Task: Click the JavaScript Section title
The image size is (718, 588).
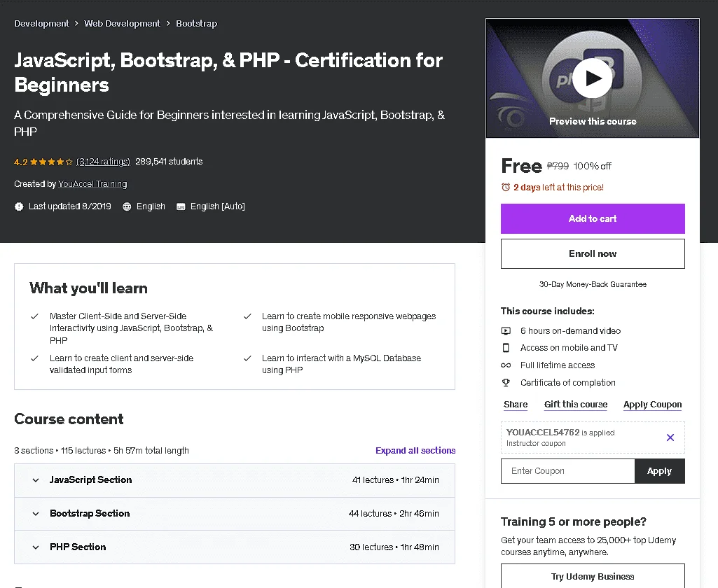Action: [90, 480]
